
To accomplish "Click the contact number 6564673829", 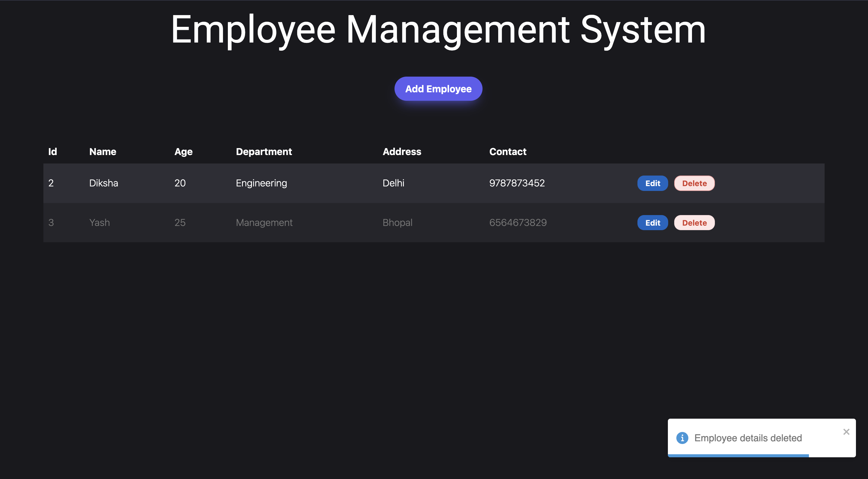I will pyautogui.click(x=518, y=222).
